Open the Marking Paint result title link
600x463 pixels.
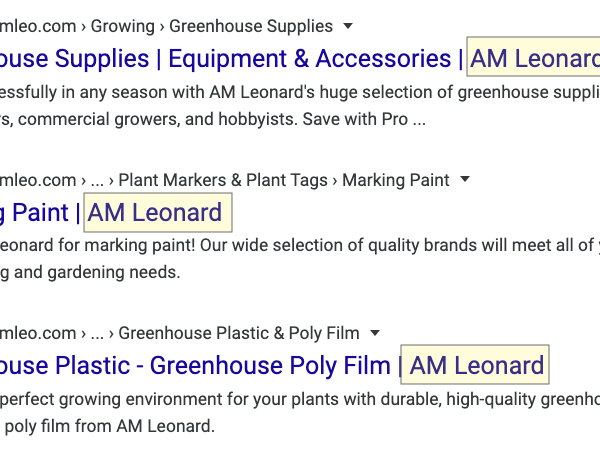click(35, 213)
